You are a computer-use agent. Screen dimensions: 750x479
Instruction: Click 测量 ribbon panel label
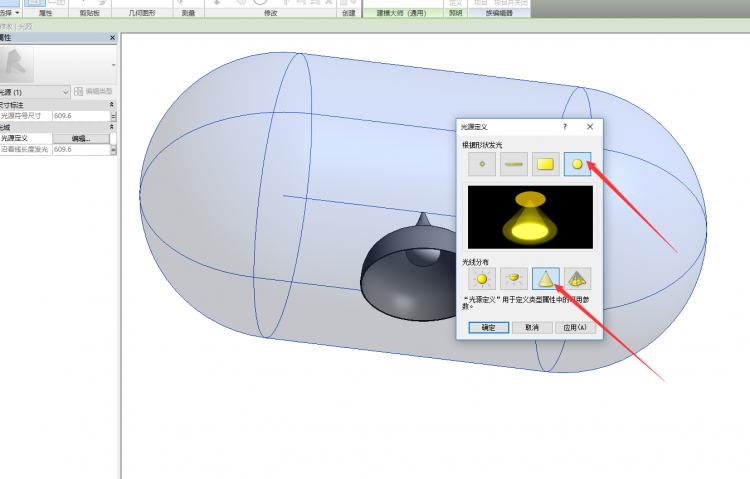pos(188,13)
